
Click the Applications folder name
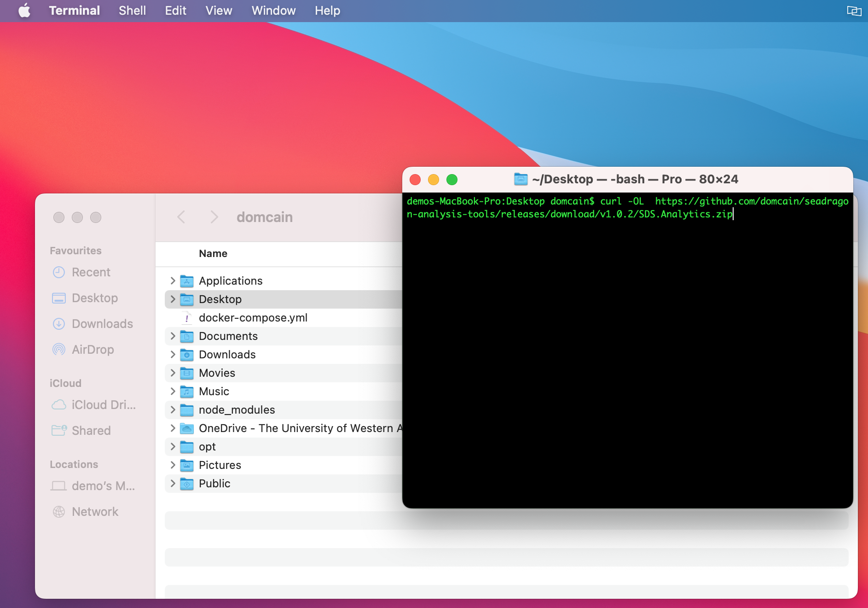pyautogui.click(x=231, y=281)
